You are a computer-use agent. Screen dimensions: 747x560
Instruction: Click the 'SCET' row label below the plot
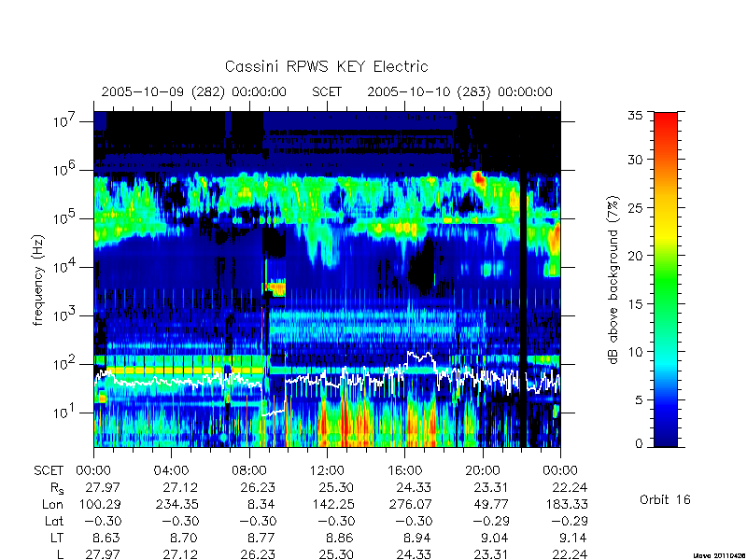pos(49,470)
